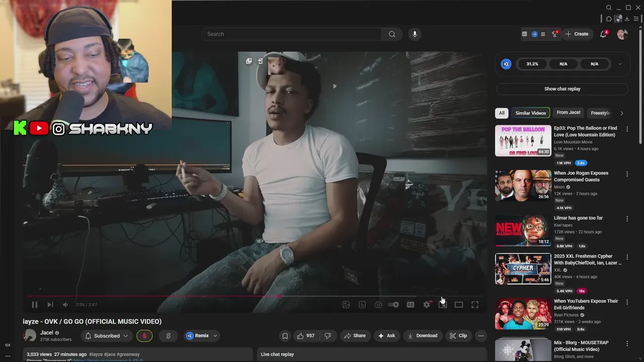Open player settings gear

tap(427, 305)
